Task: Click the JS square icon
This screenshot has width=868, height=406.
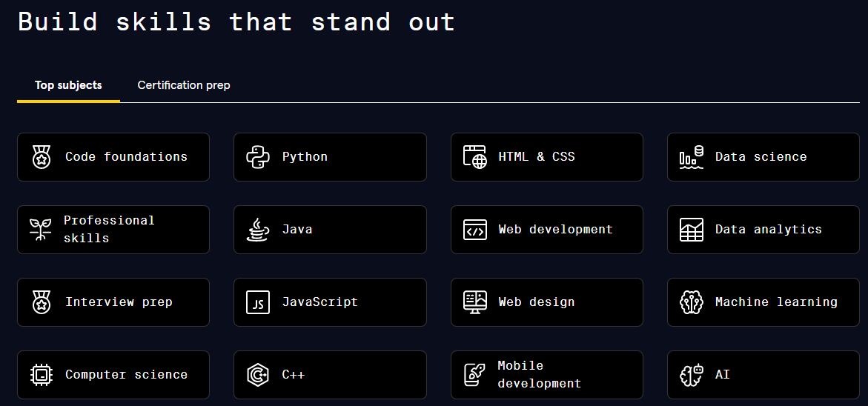Action: [x=258, y=302]
